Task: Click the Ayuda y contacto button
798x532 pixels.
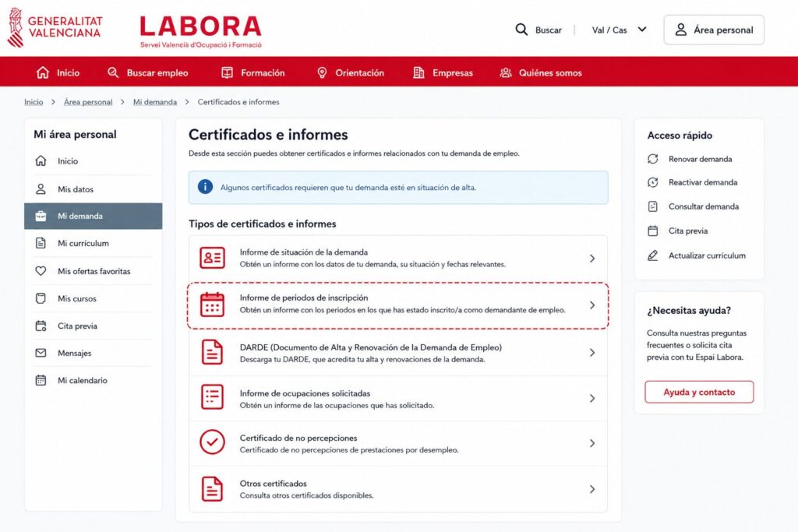Action: (x=699, y=392)
